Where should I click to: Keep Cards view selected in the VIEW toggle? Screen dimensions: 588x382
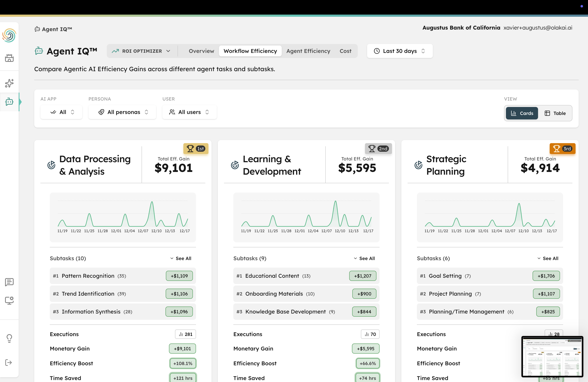coord(521,113)
